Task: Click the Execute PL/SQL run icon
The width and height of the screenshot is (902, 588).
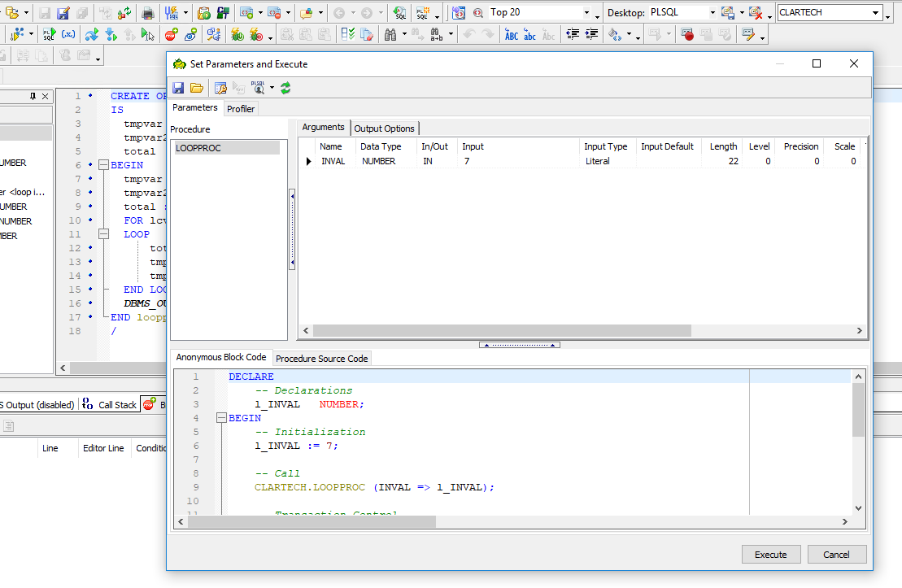Action: click(50, 35)
